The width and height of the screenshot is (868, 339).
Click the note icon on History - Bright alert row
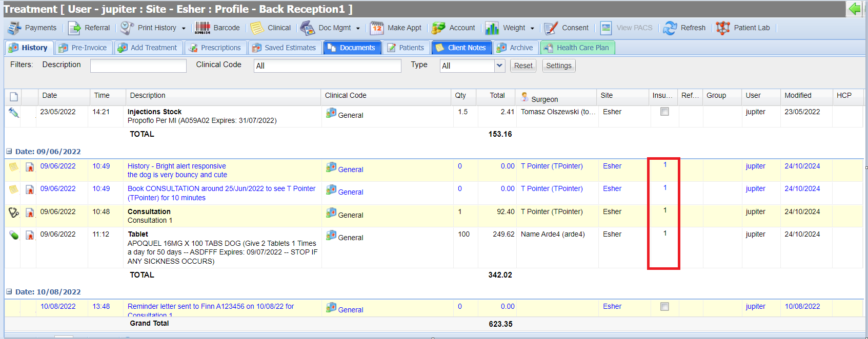coord(13,166)
